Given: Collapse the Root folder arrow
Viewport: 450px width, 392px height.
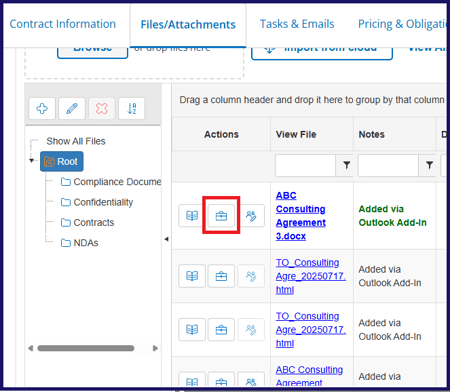Looking at the screenshot, I should 31,161.
